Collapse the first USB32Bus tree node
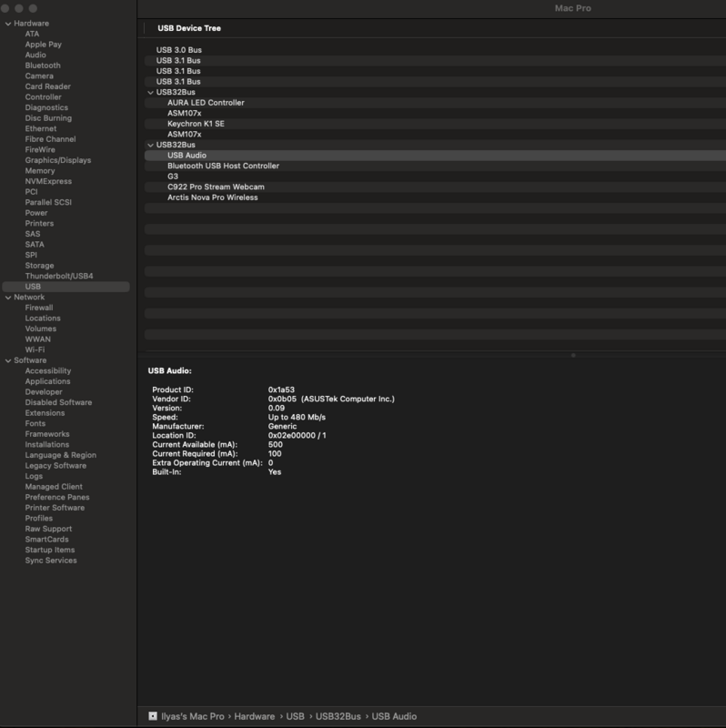 (150, 92)
